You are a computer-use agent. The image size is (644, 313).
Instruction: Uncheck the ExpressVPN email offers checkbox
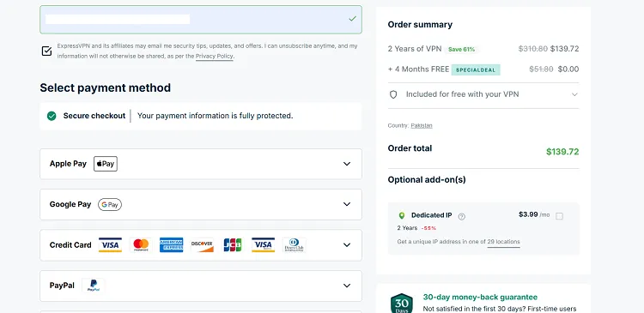(47, 51)
